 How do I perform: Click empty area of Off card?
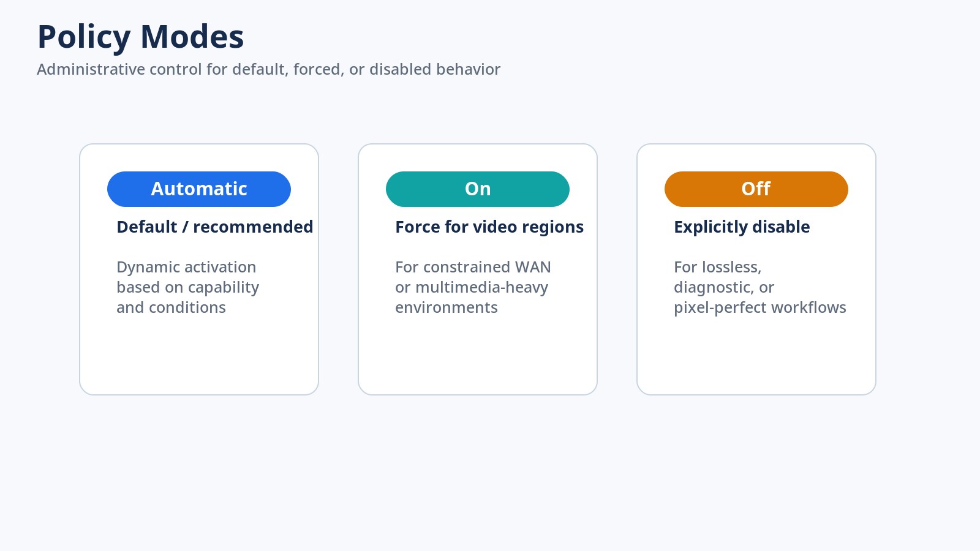(x=756, y=358)
